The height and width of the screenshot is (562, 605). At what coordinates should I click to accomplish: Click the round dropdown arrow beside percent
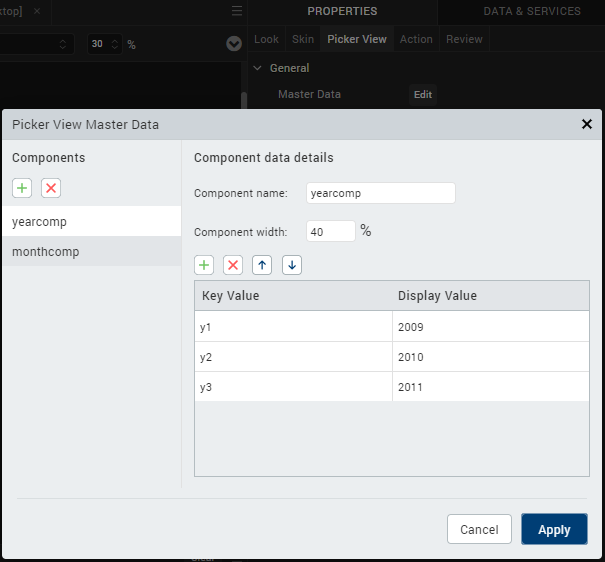234,44
